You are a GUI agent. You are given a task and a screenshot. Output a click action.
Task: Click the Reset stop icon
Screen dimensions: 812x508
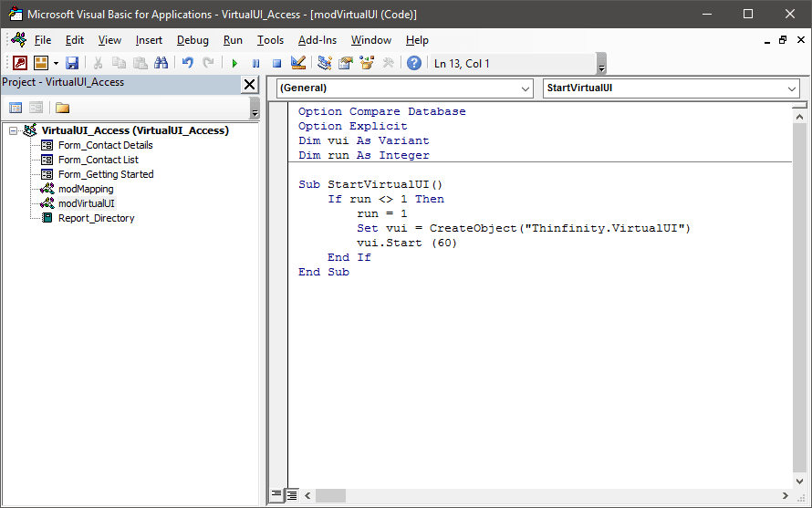click(x=277, y=63)
